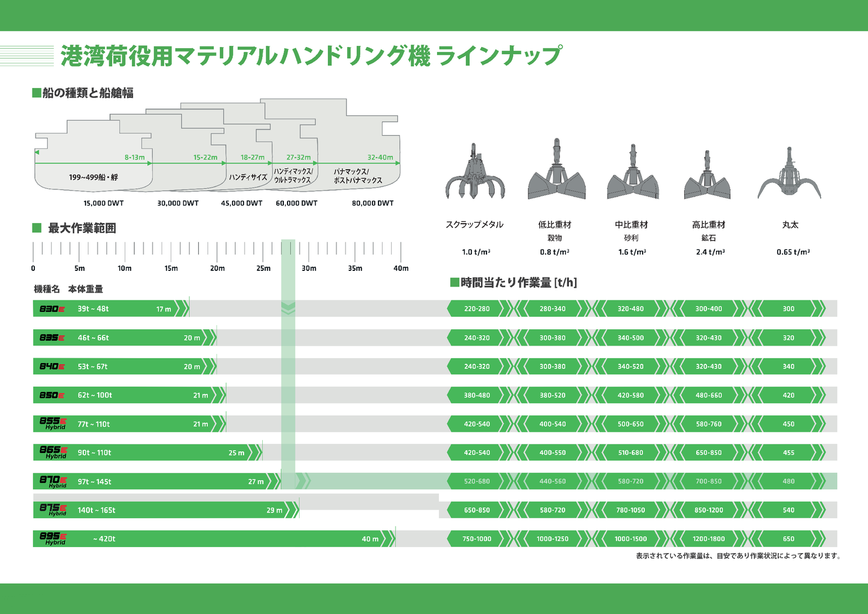Select the high-density ore bucket image
The image size is (868, 614).
(707, 177)
